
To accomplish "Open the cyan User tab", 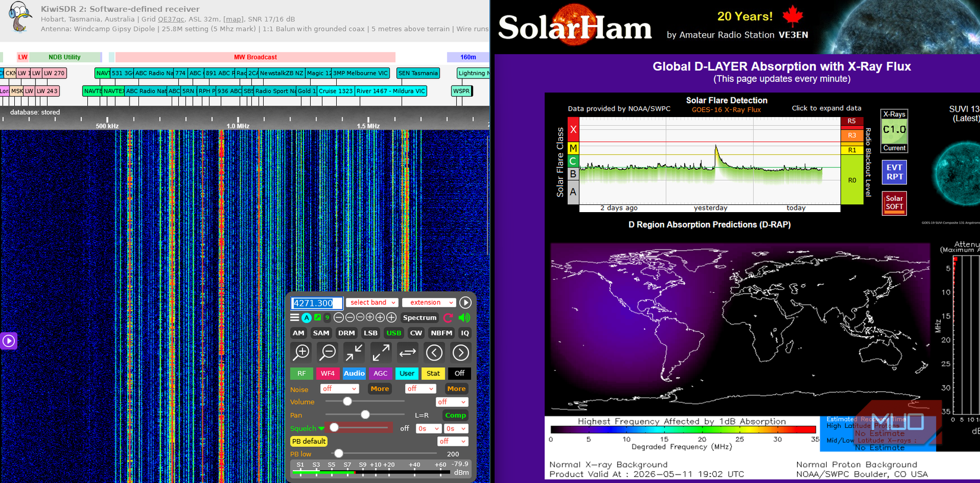I will (407, 374).
